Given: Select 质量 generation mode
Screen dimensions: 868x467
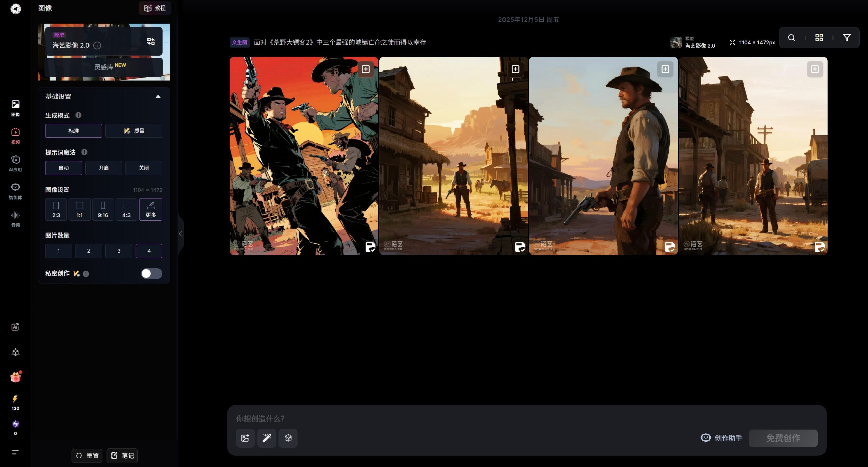Looking at the screenshot, I should click(134, 131).
